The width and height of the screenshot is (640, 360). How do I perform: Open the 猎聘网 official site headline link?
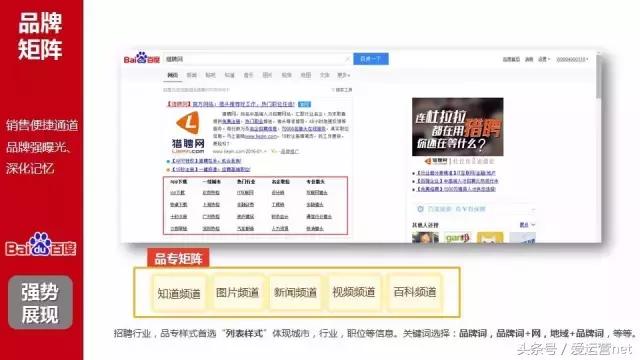click(231, 104)
